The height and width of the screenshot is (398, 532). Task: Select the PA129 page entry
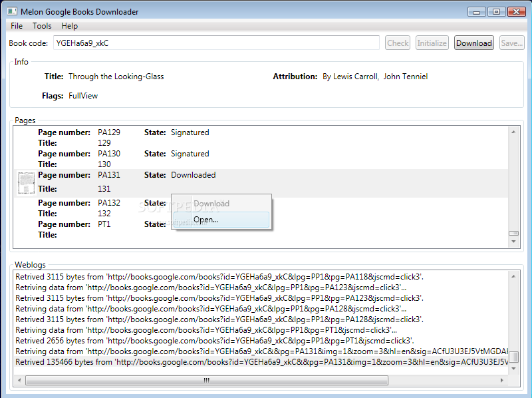(261, 138)
